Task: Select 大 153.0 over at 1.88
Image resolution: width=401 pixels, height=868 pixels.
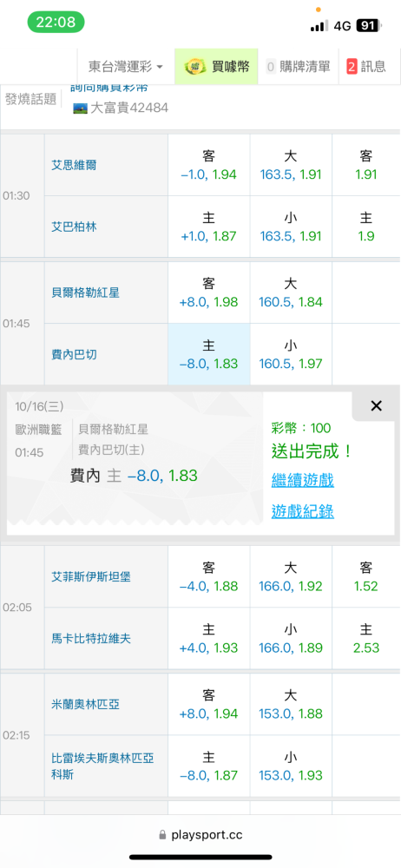Action: (x=291, y=704)
